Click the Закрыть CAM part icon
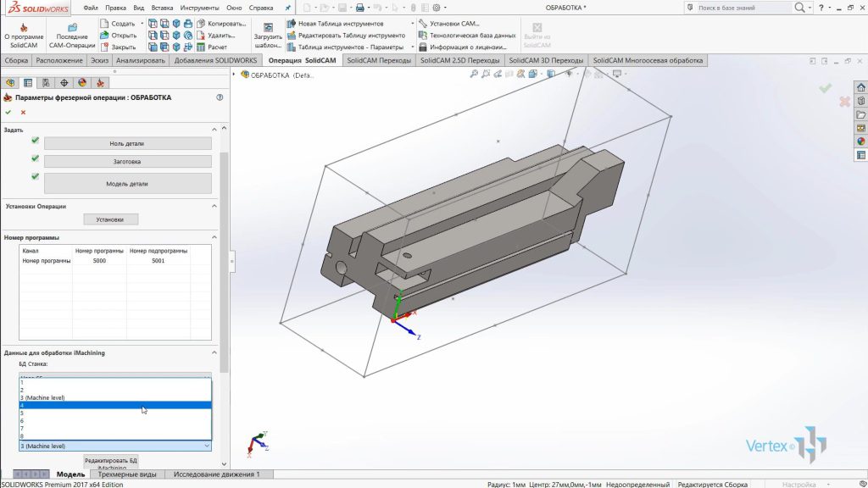This screenshot has width=868, height=488. point(104,47)
